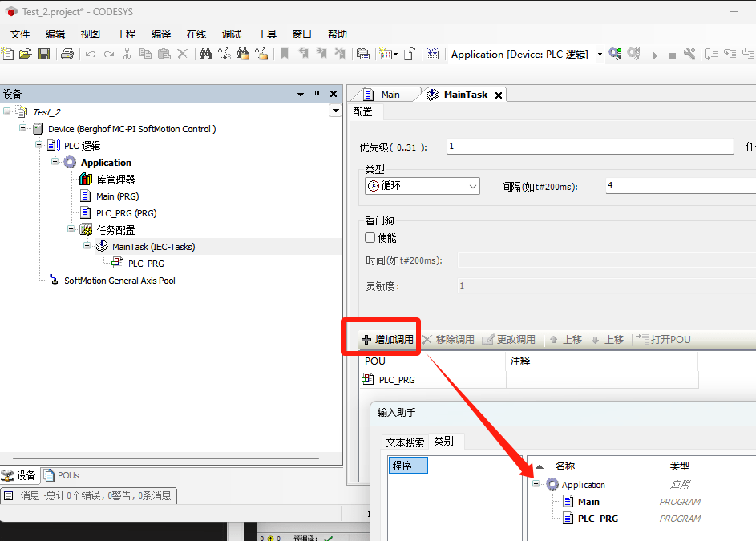Open the Library Manager (库管理器) node
Viewport: 756px width, 541px height.
click(x=115, y=180)
